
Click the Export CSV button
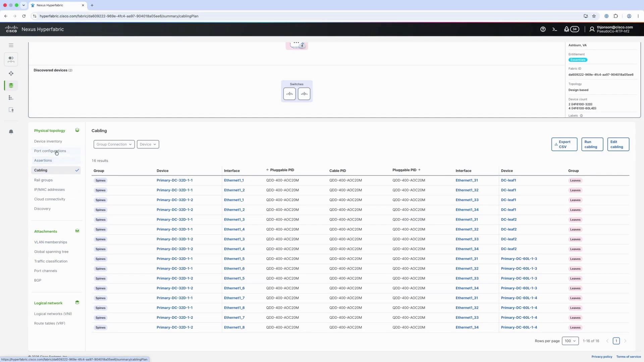pyautogui.click(x=564, y=144)
